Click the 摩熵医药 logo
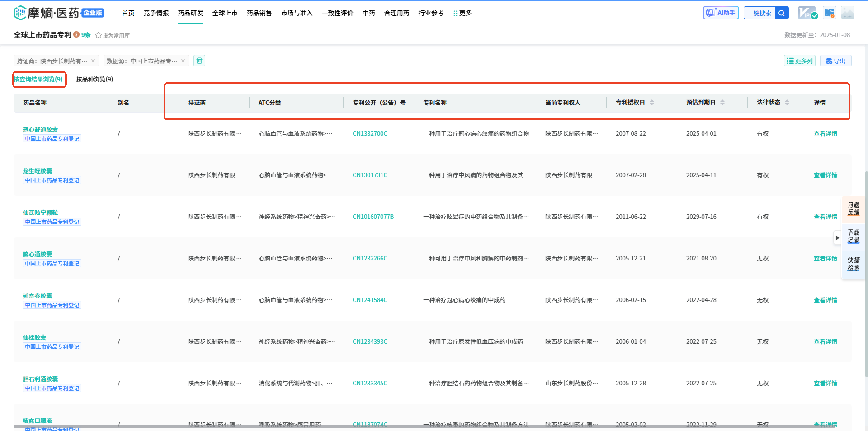The width and height of the screenshot is (868, 431). click(59, 13)
